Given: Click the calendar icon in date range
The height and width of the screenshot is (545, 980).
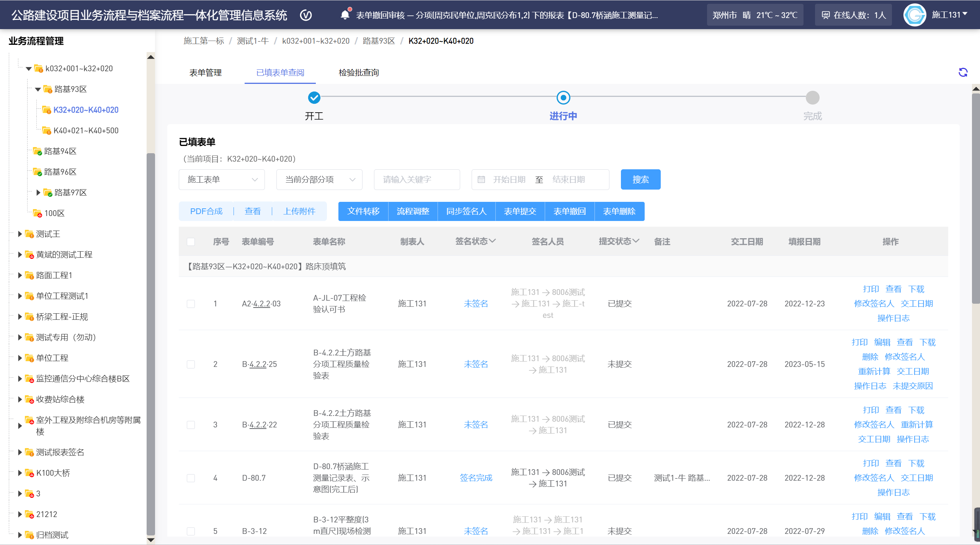Looking at the screenshot, I should [482, 180].
